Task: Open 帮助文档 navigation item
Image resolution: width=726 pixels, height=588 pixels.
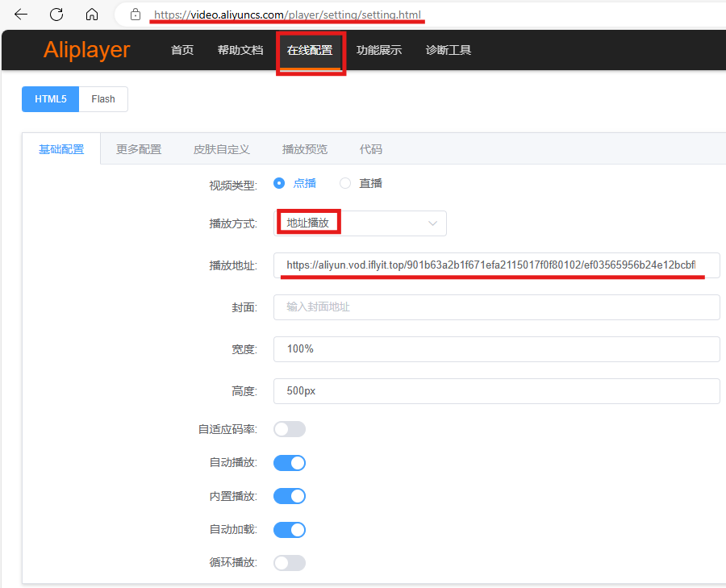Action: click(x=240, y=50)
